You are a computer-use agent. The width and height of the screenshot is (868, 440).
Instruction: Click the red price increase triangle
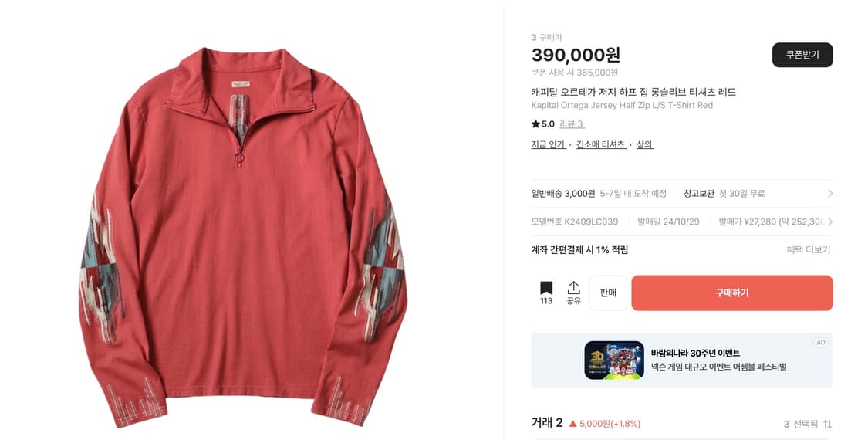tap(573, 424)
